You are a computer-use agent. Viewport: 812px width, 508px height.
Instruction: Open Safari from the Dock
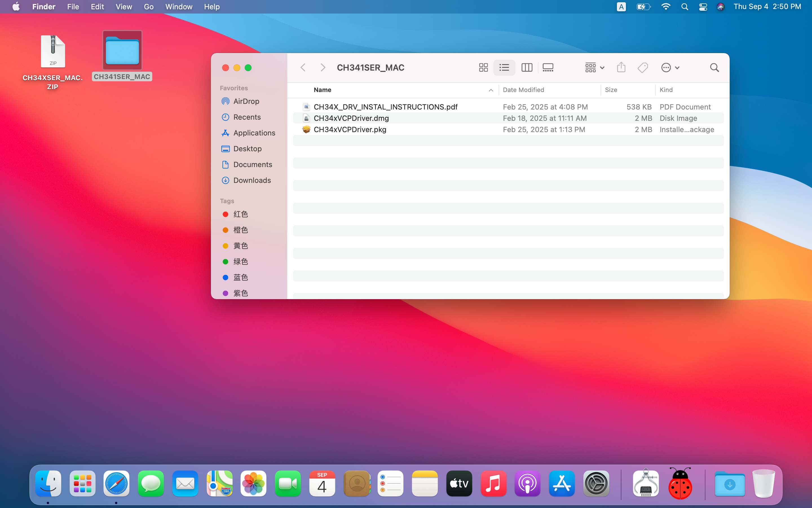[116, 483]
